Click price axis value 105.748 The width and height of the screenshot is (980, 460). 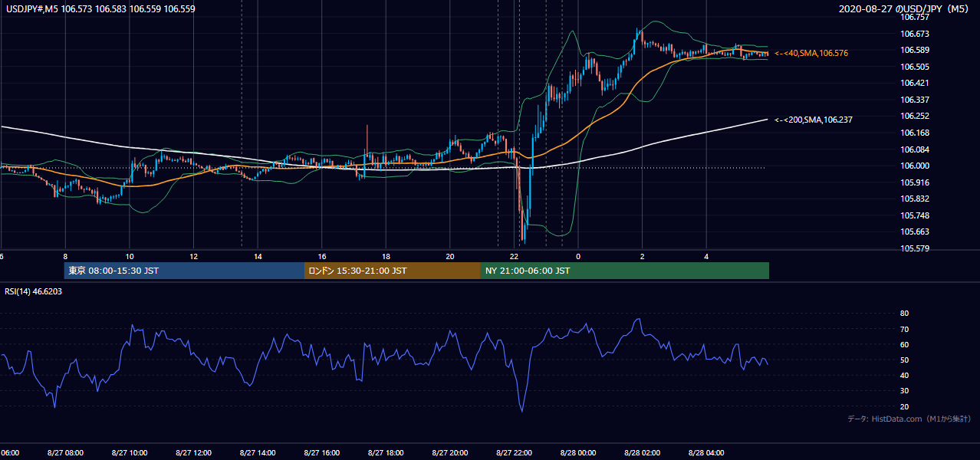click(x=915, y=215)
